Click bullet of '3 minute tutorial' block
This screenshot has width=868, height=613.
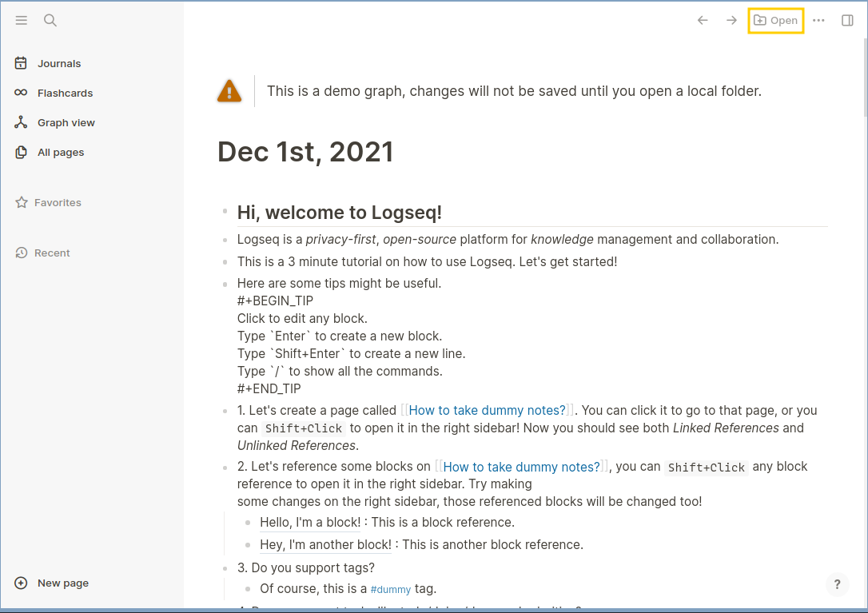(225, 262)
